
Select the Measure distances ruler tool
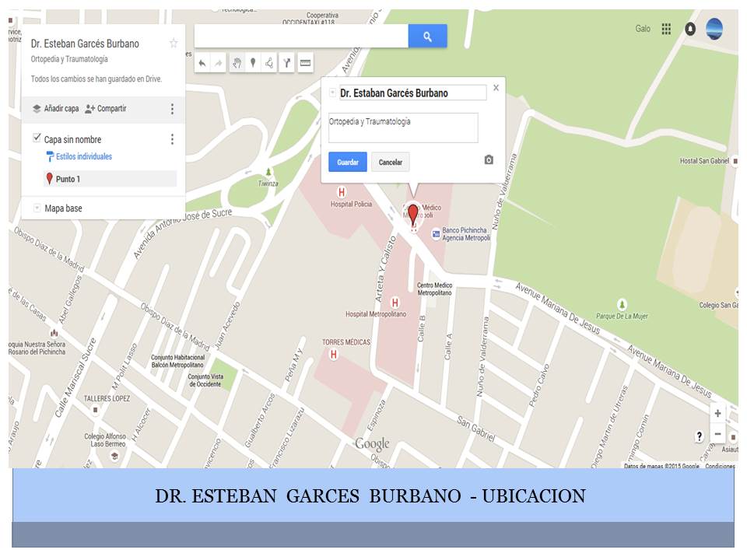click(x=305, y=63)
